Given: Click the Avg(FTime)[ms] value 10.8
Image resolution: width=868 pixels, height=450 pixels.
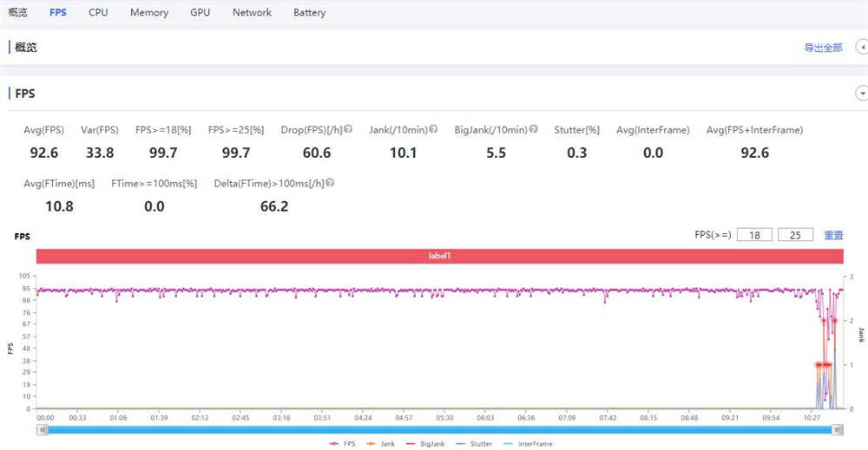Looking at the screenshot, I should point(59,206).
